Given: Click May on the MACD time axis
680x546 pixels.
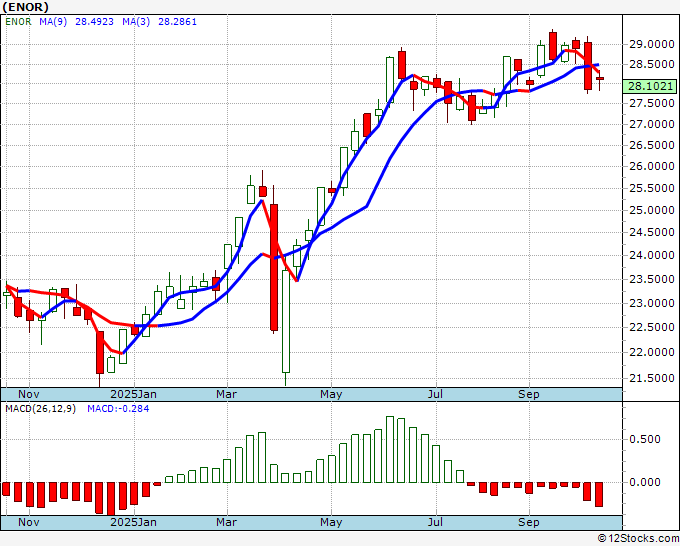Looking at the screenshot, I should 331,522.
